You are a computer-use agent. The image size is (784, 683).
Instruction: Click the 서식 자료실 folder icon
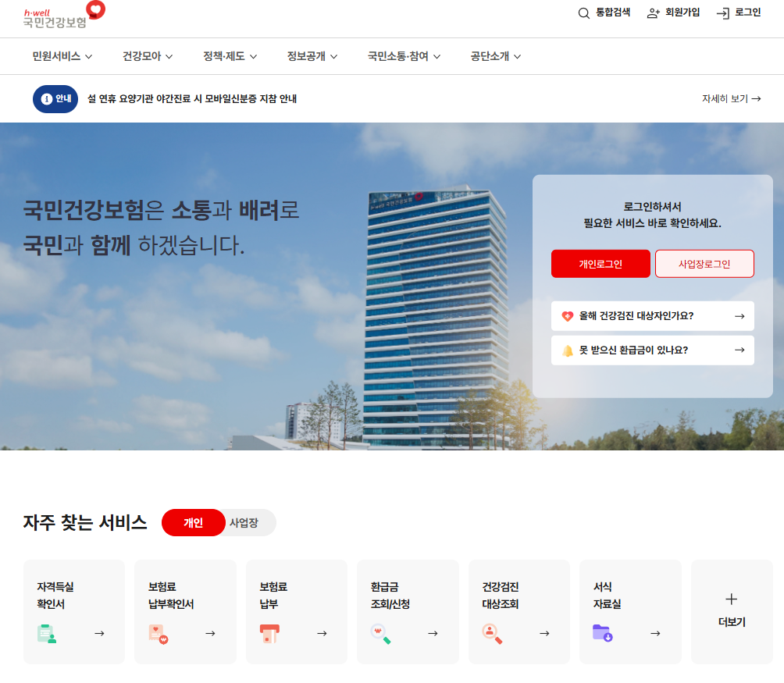coord(602,633)
